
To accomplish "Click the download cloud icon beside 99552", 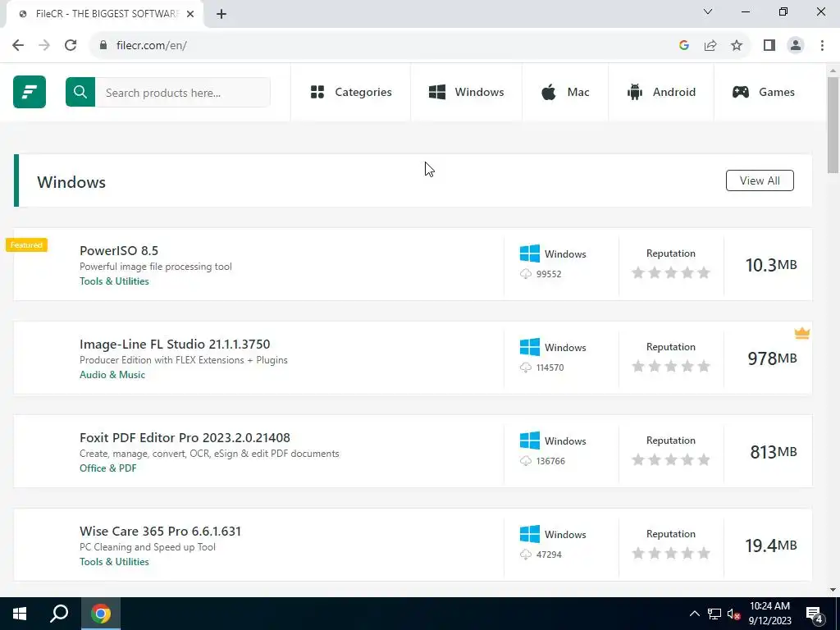I will (x=526, y=274).
